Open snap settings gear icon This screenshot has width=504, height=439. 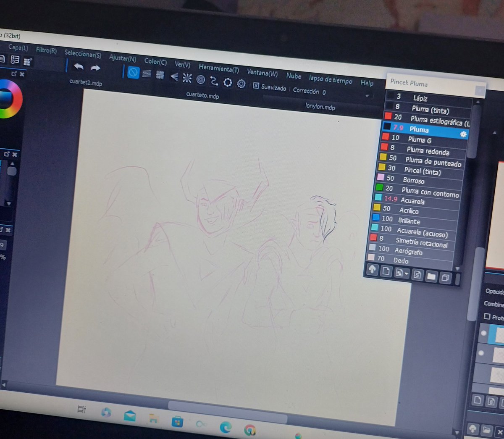[241, 84]
